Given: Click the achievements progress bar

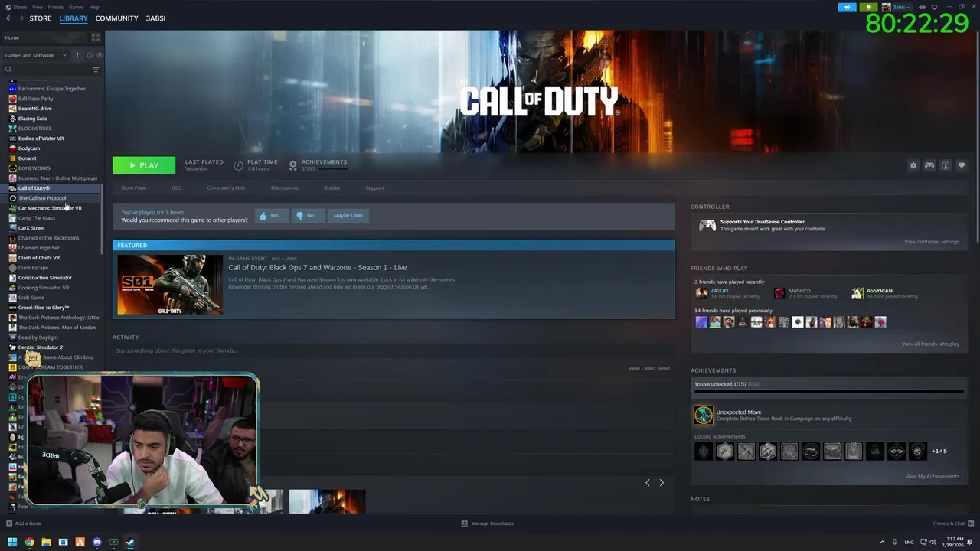Looking at the screenshot, I should point(828,391).
